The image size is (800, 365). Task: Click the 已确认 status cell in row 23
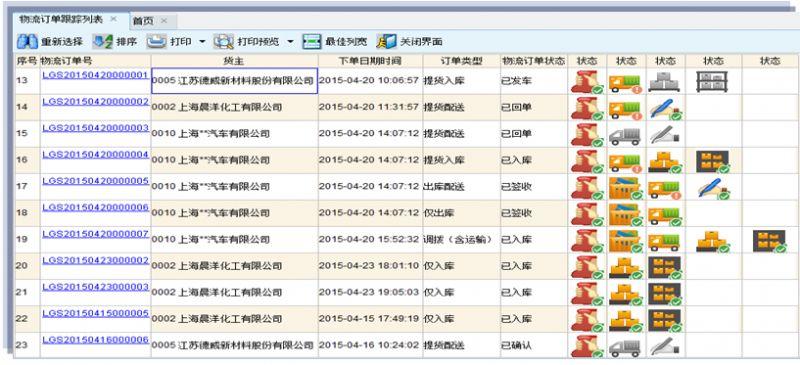click(534, 346)
